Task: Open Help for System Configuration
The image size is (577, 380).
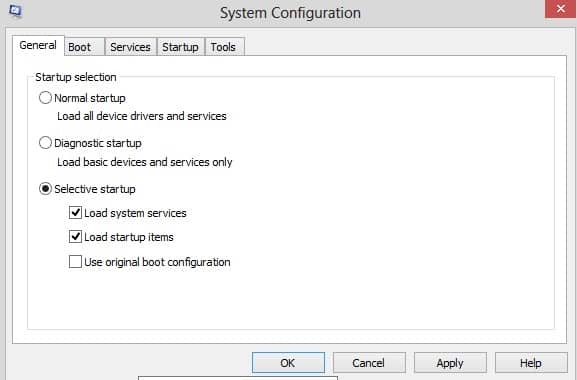Action: pos(531,363)
